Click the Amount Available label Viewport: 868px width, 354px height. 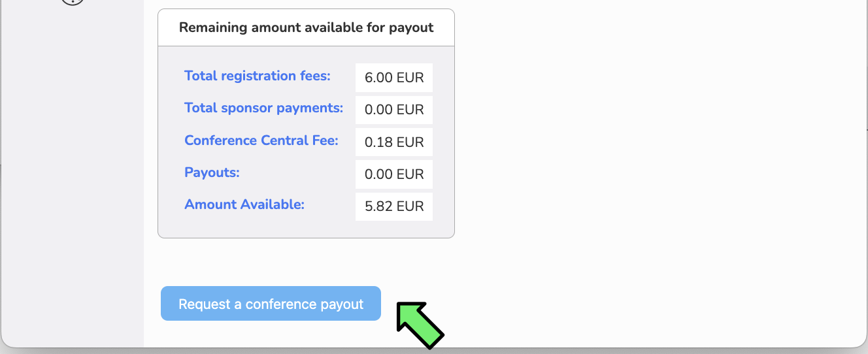pyautogui.click(x=244, y=204)
